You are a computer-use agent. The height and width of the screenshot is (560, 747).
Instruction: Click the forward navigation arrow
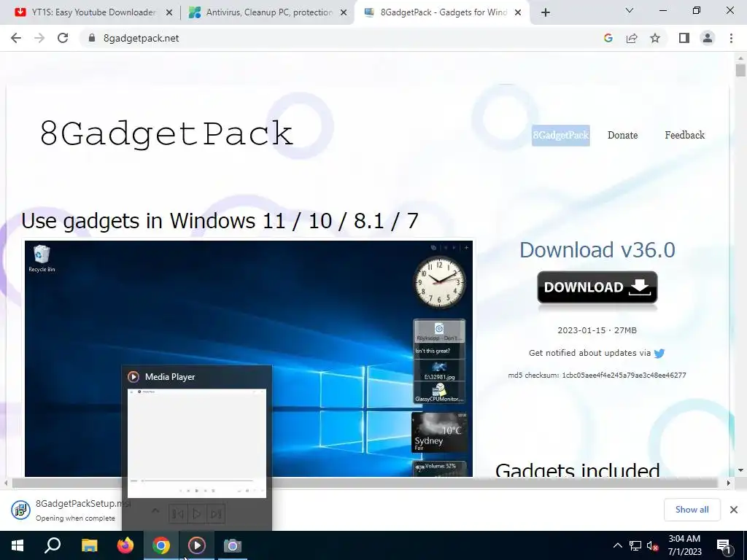[x=39, y=38]
